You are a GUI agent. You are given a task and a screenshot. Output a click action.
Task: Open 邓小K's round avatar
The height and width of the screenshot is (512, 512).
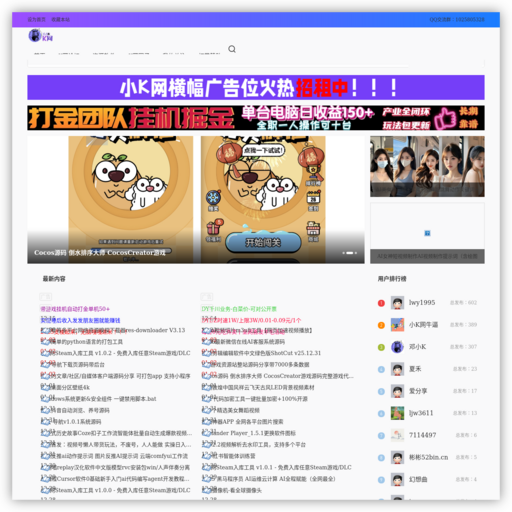coord(397,347)
